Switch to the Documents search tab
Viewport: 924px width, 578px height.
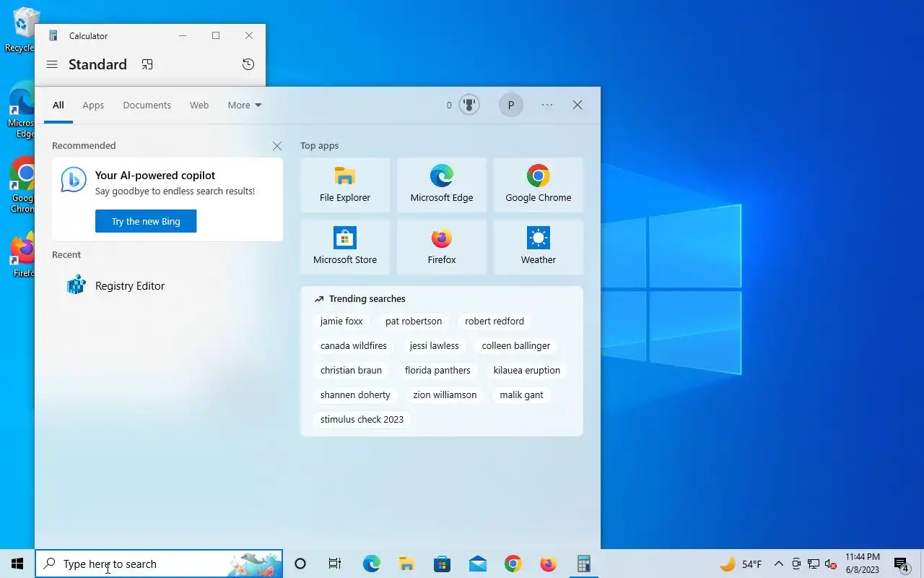147,105
